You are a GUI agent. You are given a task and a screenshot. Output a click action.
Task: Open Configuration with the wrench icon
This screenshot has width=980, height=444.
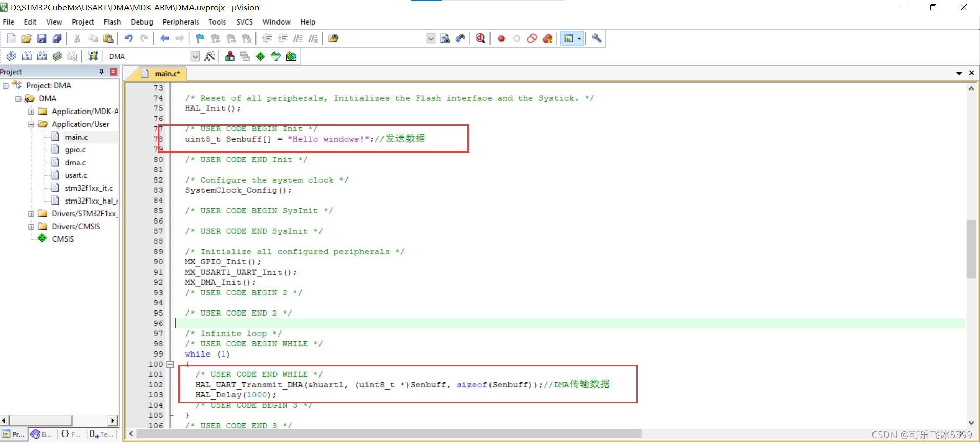pos(596,38)
